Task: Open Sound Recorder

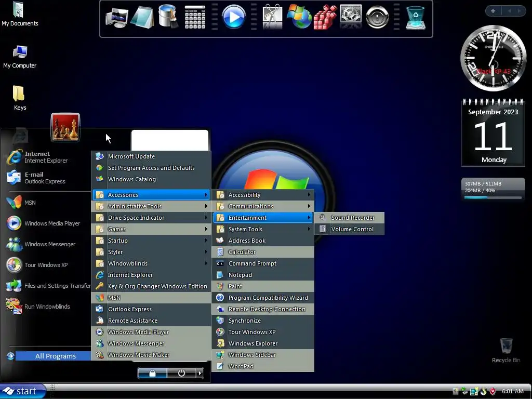Action: pyautogui.click(x=350, y=218)
